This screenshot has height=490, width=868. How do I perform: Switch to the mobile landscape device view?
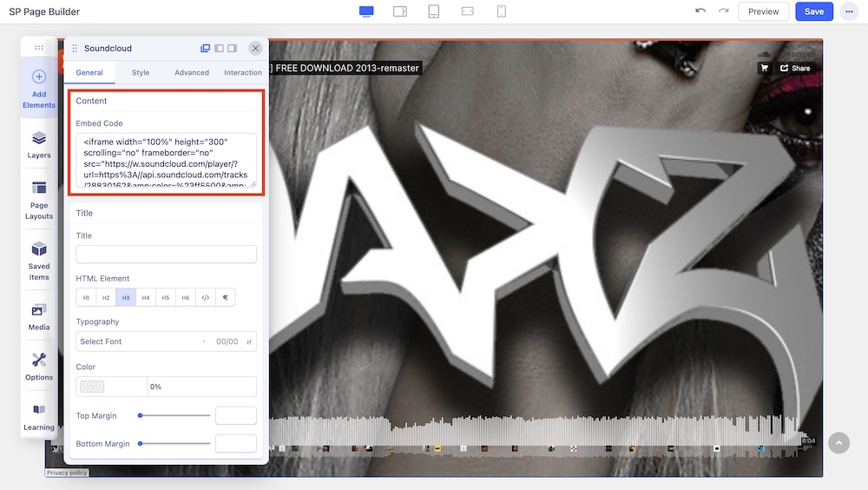click(x=468, y=11)
